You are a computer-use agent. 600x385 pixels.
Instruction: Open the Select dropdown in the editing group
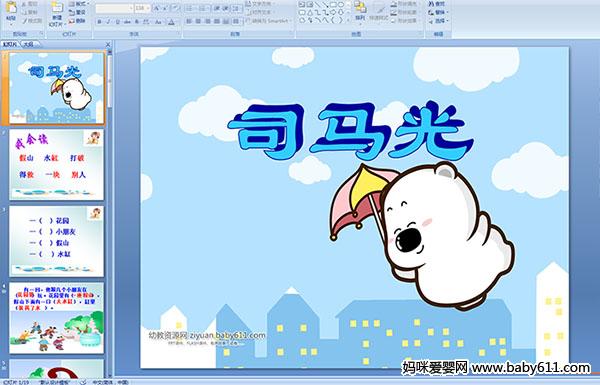point(438,20)
